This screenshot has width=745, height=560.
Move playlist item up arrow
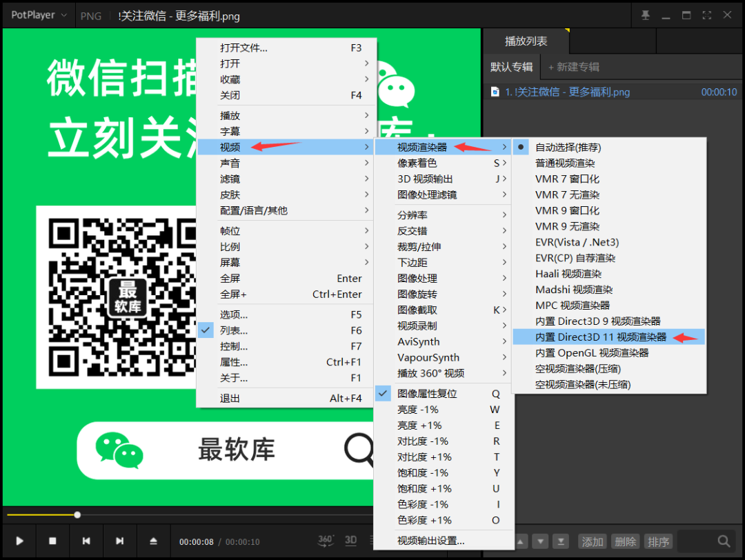click(521, 541)
